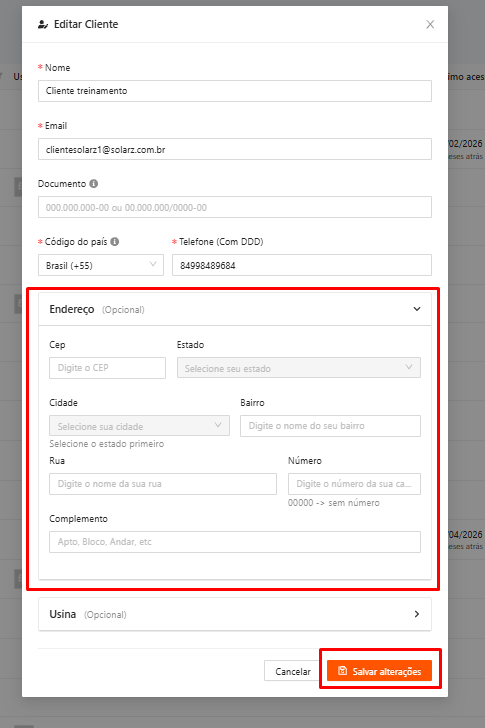Click the Documento info icon
This screenshot has height=728, width=485.
point(93,183)
